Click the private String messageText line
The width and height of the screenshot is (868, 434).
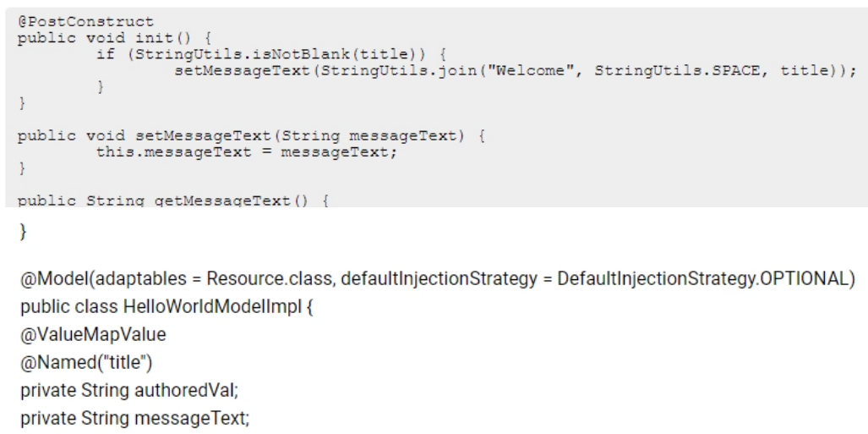(x=135, y=419)
